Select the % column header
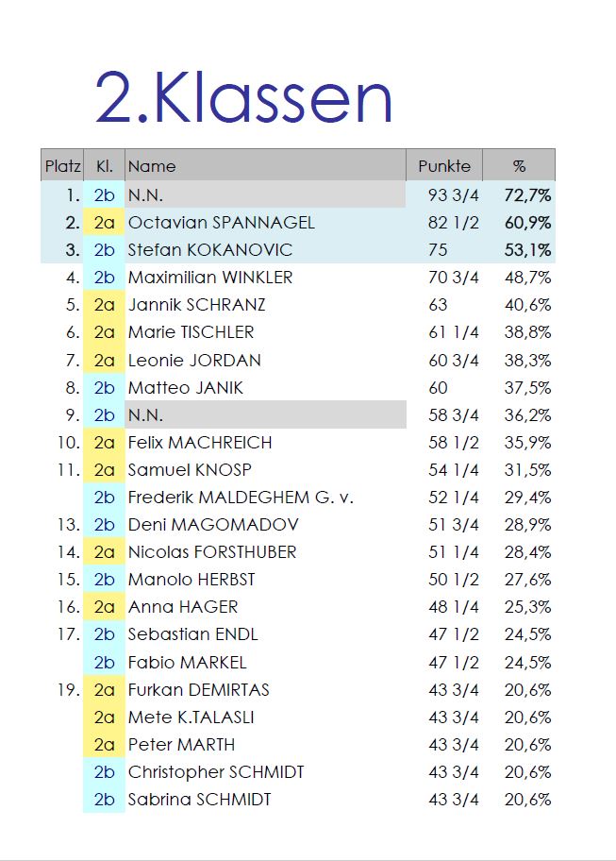This screenshot has width=616, height=861. 519,165
